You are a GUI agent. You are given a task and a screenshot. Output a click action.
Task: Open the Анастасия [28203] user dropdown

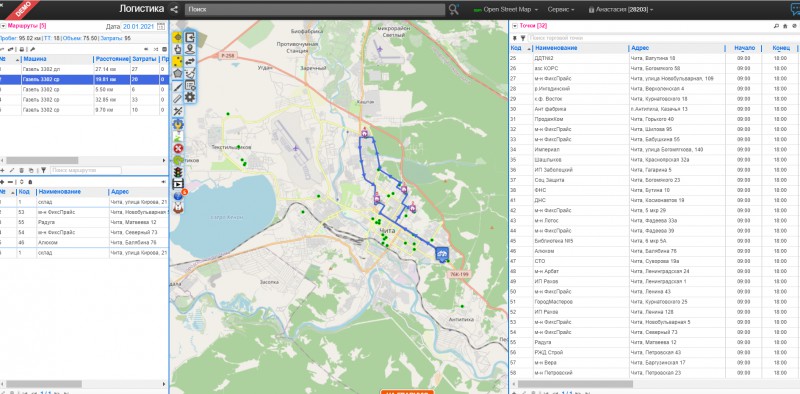point(620,10)
